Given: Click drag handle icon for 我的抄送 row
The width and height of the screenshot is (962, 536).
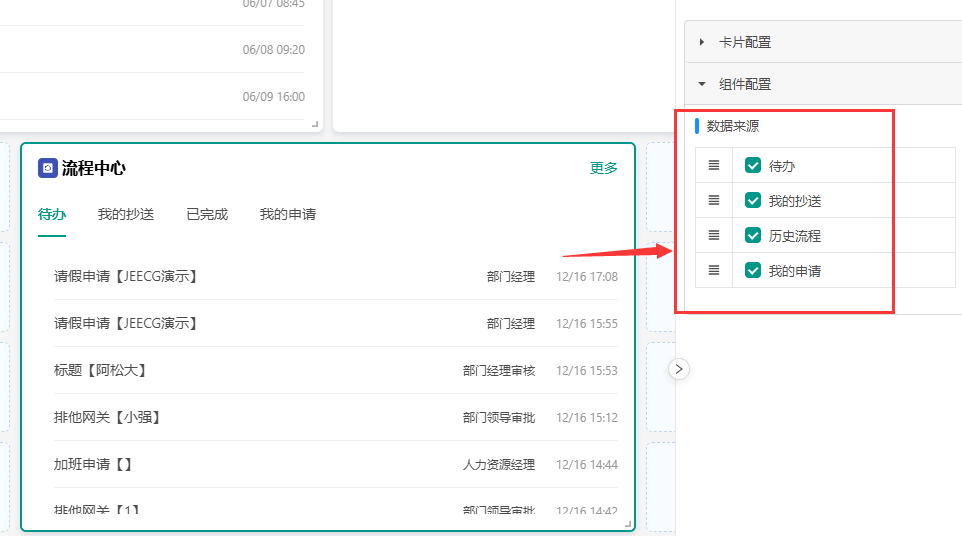Looking at the screenshot, I should click(714, 201).
